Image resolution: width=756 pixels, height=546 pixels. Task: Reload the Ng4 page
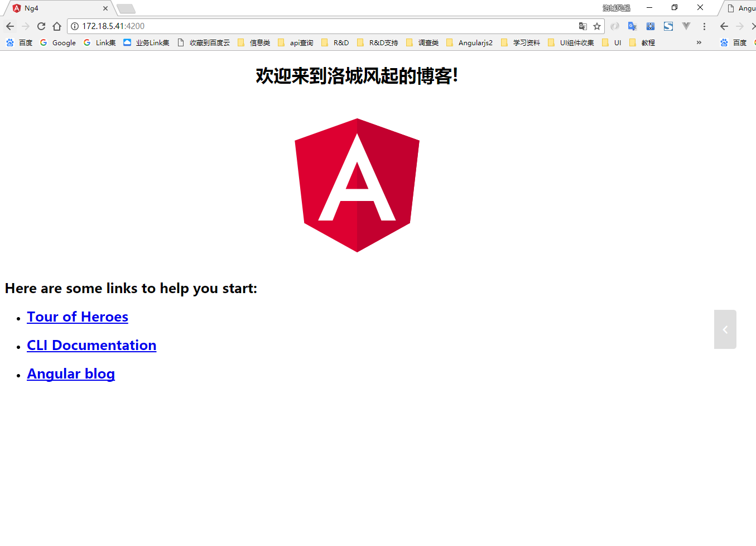[41, 26]
